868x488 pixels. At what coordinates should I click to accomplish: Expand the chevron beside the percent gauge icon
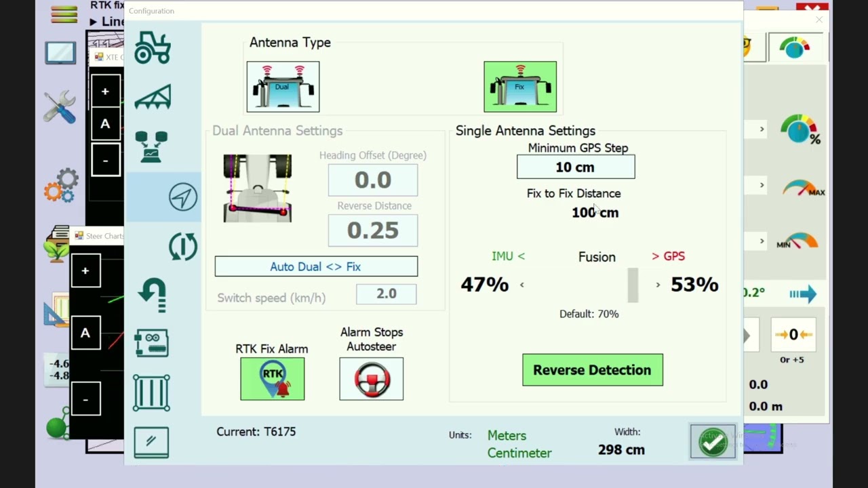tap(762, 129)
